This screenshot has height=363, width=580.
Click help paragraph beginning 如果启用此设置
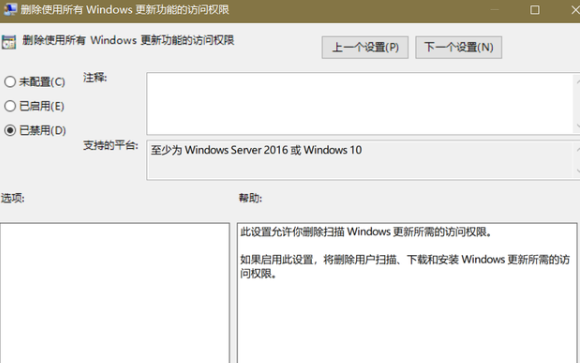pyautogui.click(x=405, y=266)
